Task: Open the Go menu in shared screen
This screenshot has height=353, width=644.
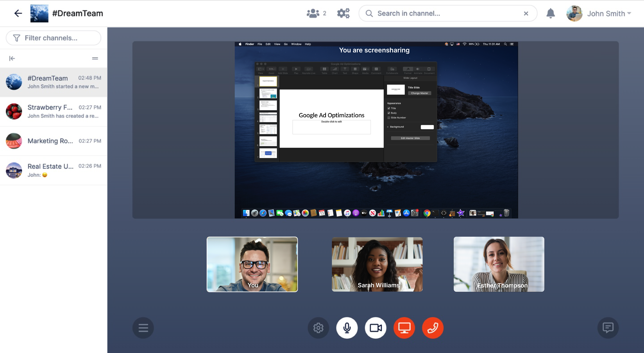Action: (x=286, y=44)
